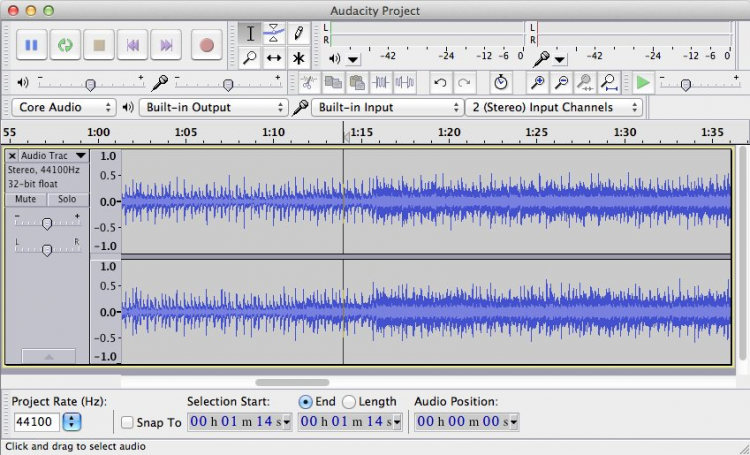Open the Core Audio host dropdown
The width and height of the screenshot is (750, 455).
click(65, 107)
